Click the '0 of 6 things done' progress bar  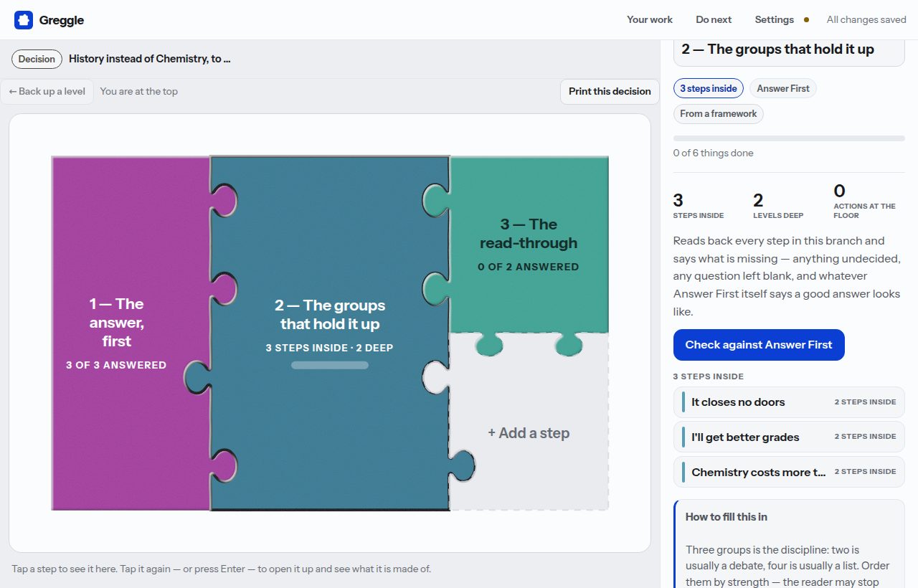click(789, 138)
